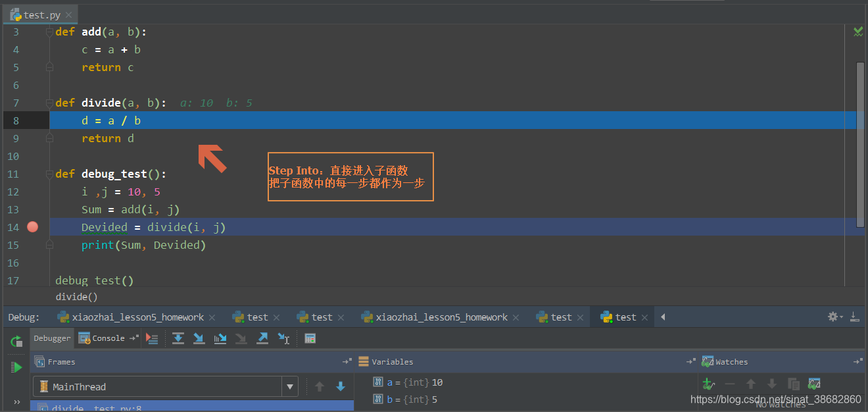
Task: Click the editor vertical scrollbar
Action: (x=860, y=145)
